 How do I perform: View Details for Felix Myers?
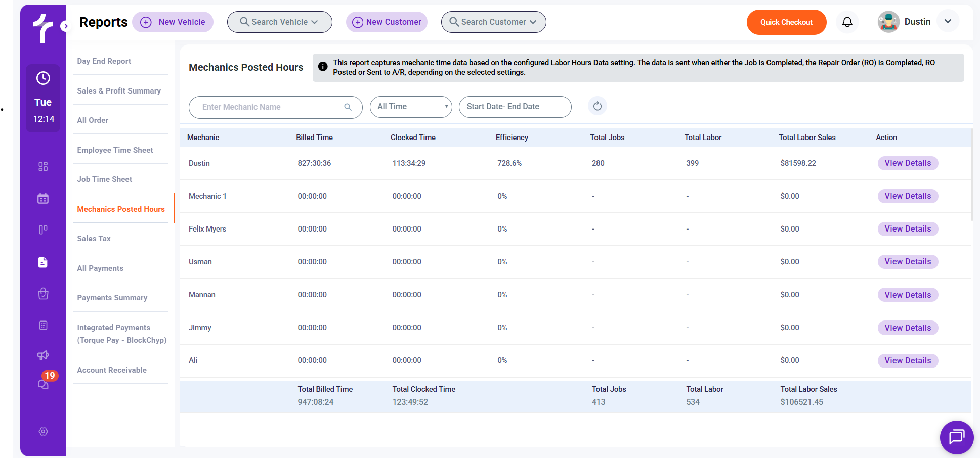coord(908,229)
